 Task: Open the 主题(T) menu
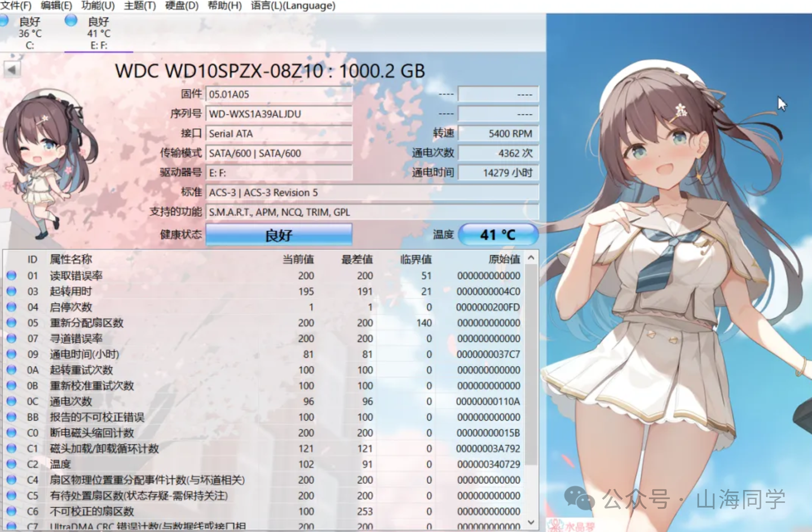point(140,6)
